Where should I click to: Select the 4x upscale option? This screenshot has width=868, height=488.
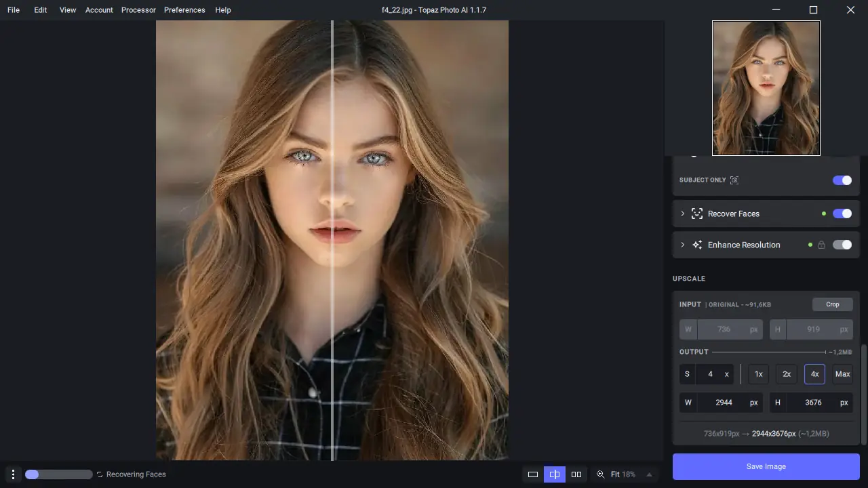coord(814,374)
